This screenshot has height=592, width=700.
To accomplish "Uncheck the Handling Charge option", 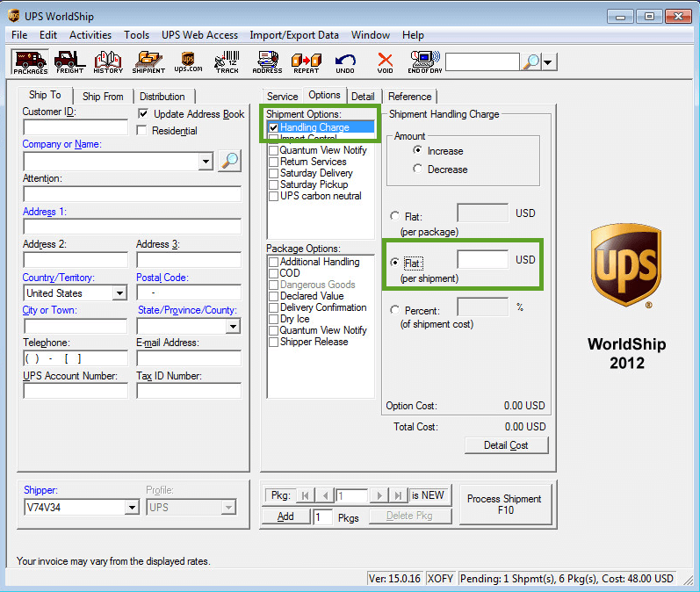I will [x=274, y=127].
